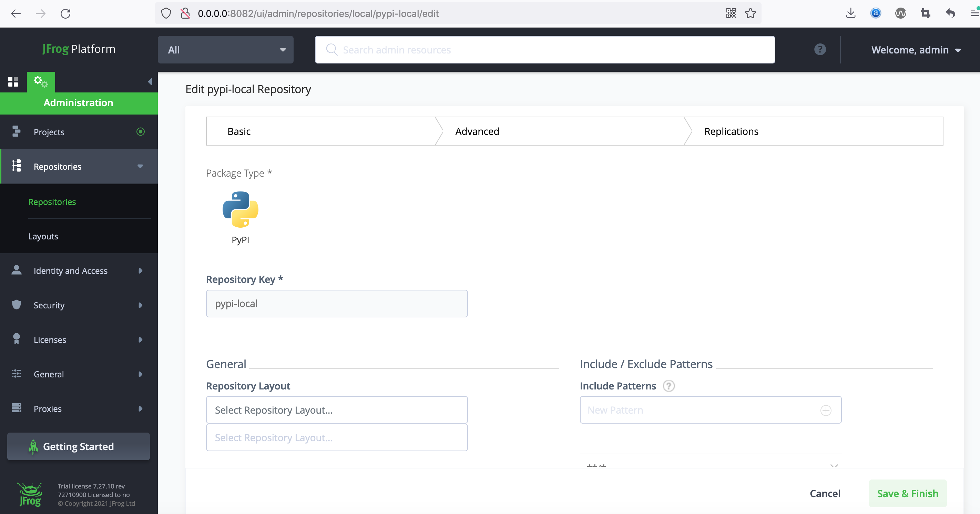Image resolution: width=980 pixels, height=514 pixels.
Task: Click the Save & Finish button
Action: [907, 493]
